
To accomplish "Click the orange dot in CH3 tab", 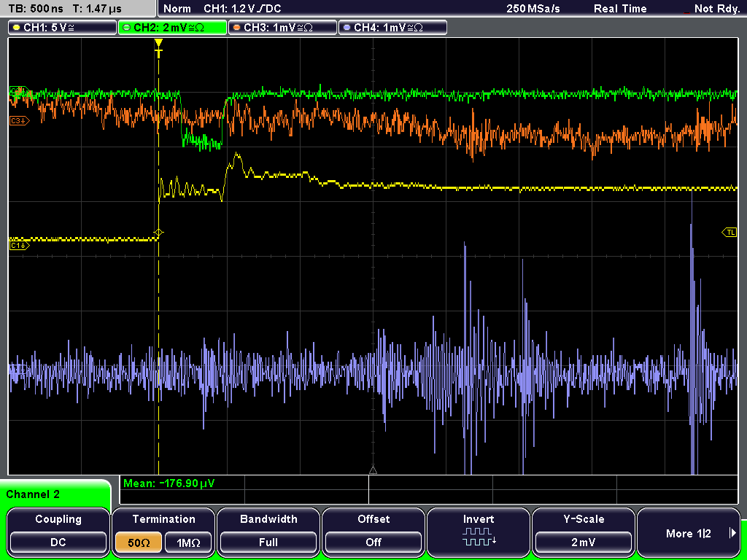I will (237, 28).
